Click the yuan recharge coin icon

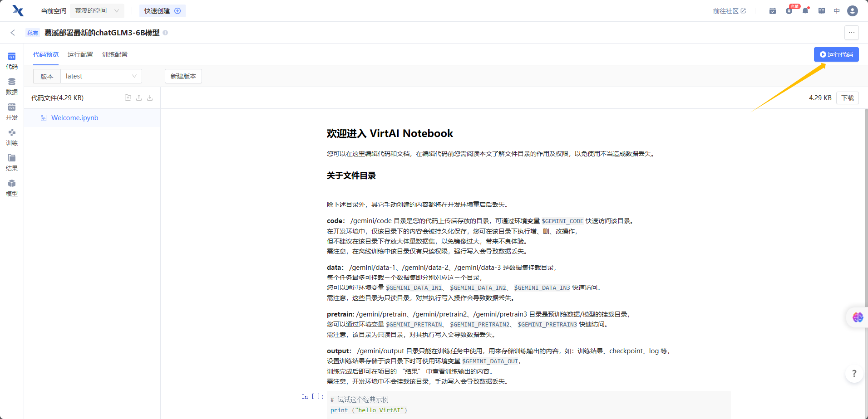(789, 11)
